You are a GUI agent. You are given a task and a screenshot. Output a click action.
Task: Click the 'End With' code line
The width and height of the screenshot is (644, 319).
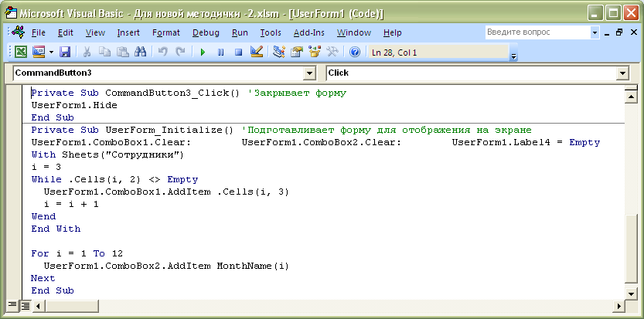pyautogui.click(x=56, y=229)
